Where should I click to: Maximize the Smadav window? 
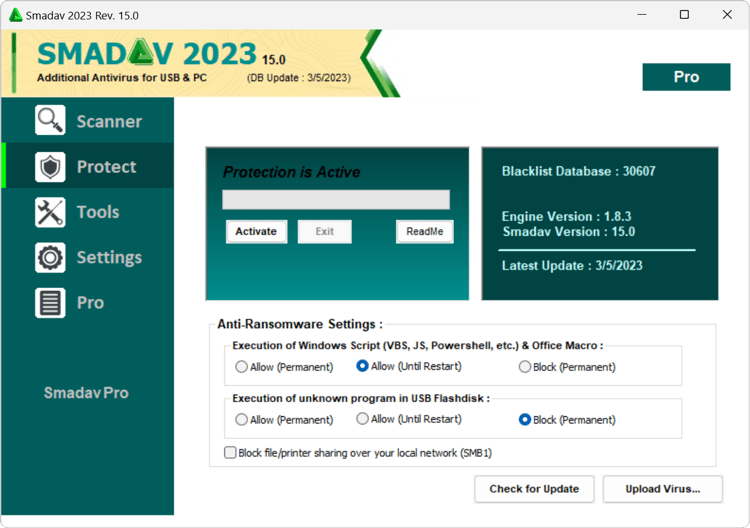(684, 15)
